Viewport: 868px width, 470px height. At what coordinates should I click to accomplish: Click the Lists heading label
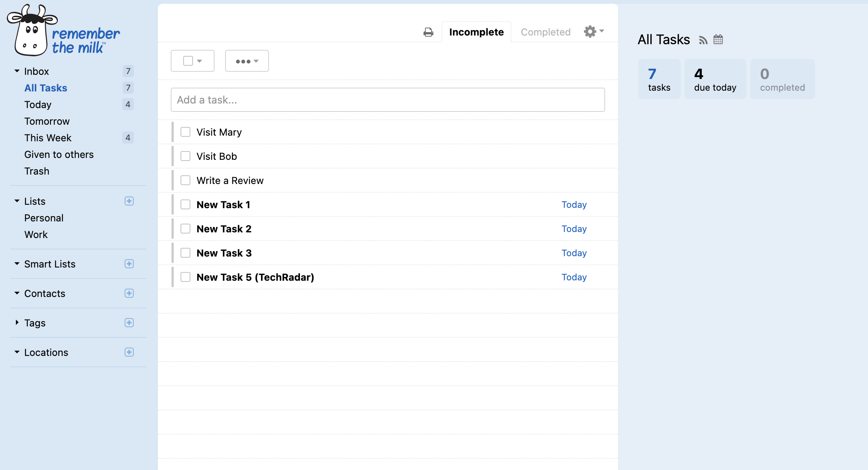(x=35, y=201)
